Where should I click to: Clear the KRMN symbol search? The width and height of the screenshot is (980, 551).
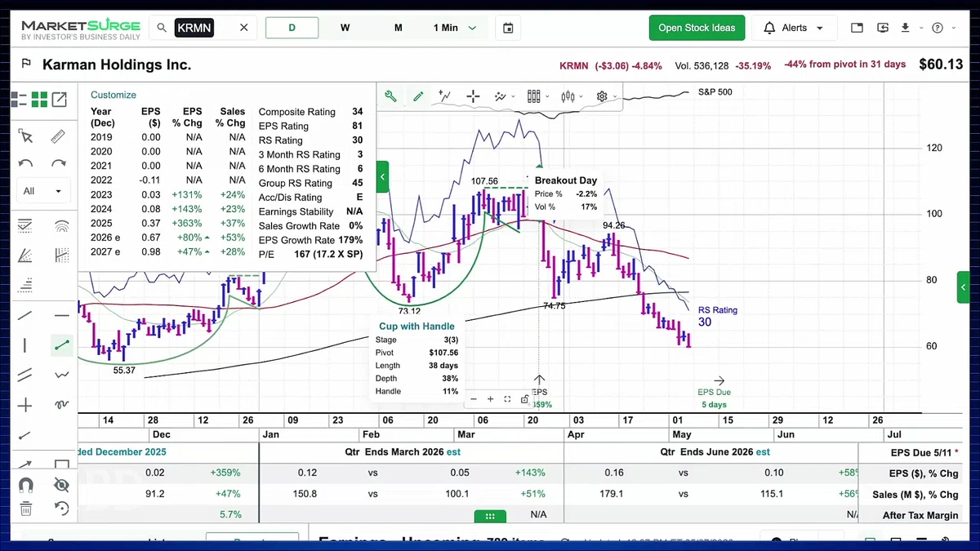coord(243,28)
